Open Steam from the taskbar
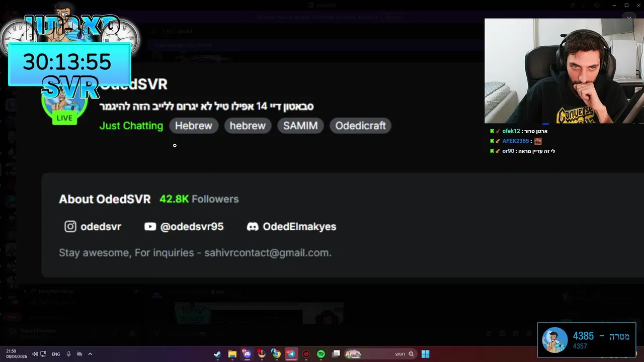This screenshot has height=362, width=644. (x=217, y=354)
